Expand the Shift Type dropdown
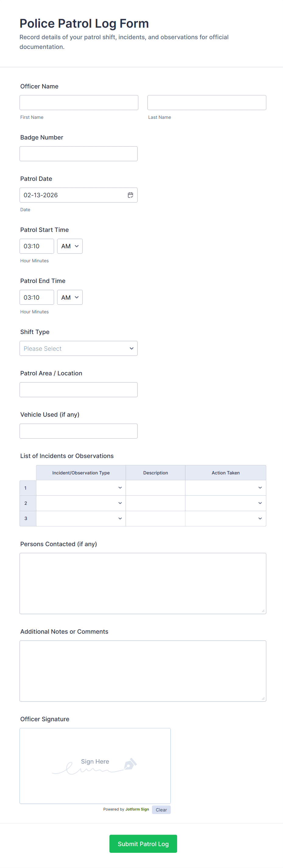Viewport: 283px width, 868px height. tap(79, 348)
